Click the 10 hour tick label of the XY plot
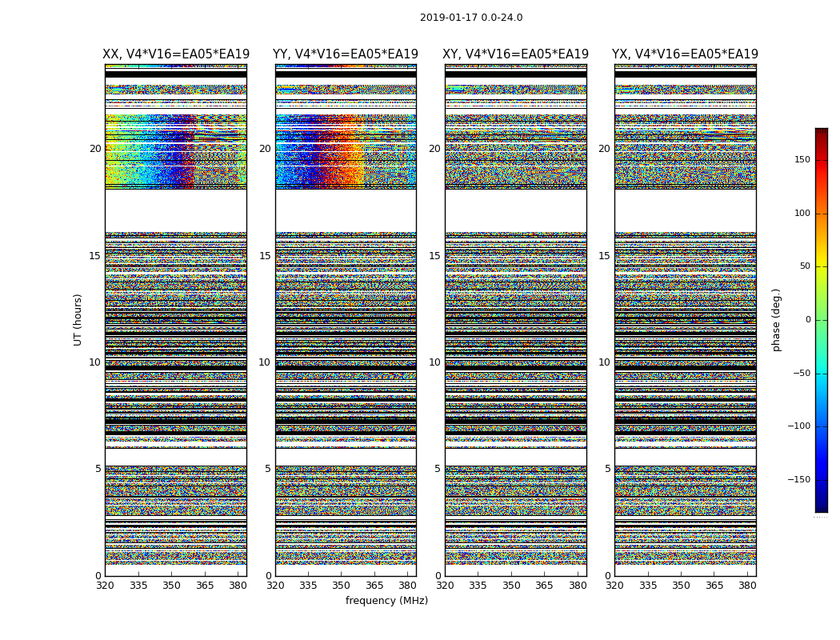This screenshot has width=840, height=640. 434,362
